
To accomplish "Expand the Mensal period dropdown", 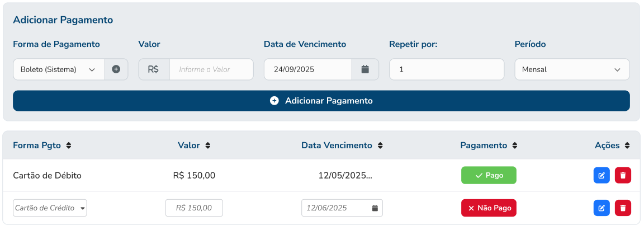I will [572, 69].
